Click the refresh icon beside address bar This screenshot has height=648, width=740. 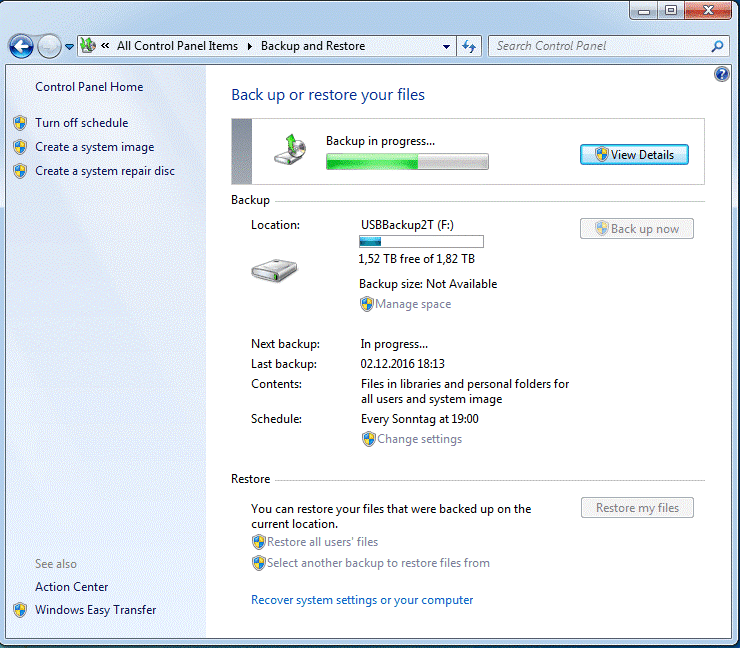click(470, 46)
